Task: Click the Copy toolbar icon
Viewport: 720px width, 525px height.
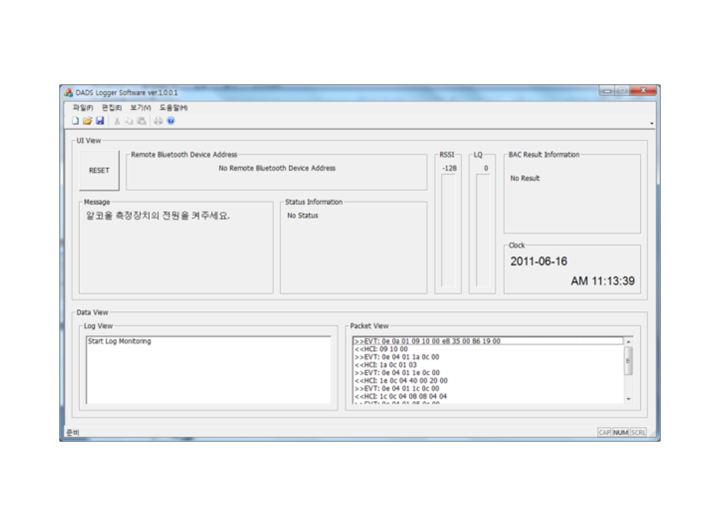Action: 129,121
